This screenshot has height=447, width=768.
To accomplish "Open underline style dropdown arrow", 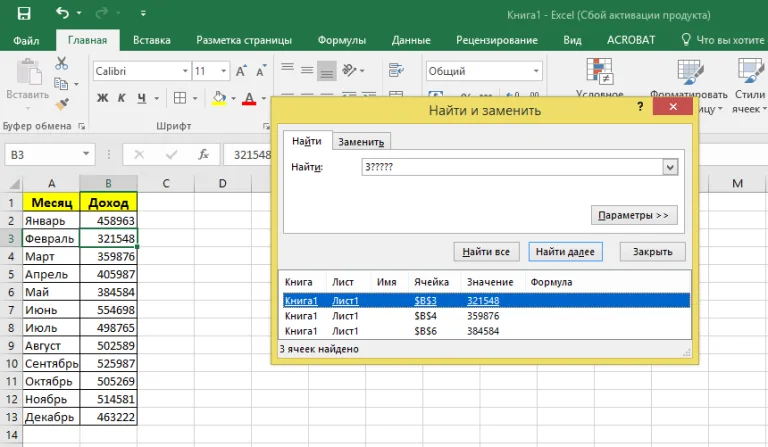I will click(x=157, y=98).
